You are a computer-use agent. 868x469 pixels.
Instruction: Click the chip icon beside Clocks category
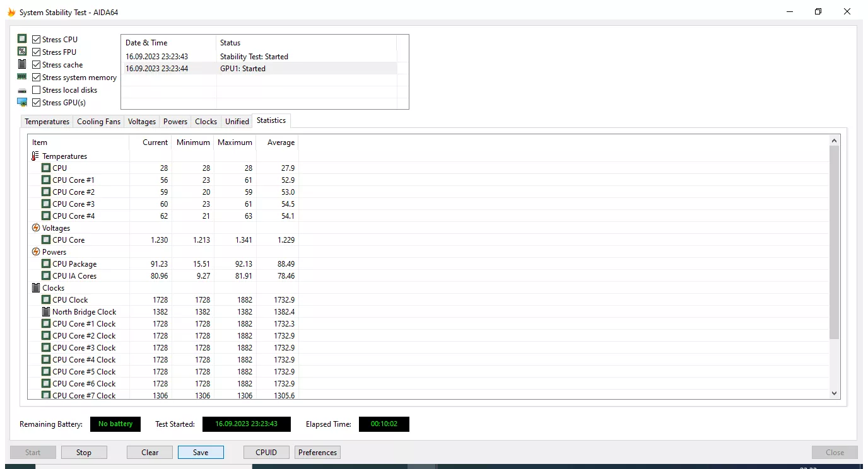[36, 287]
